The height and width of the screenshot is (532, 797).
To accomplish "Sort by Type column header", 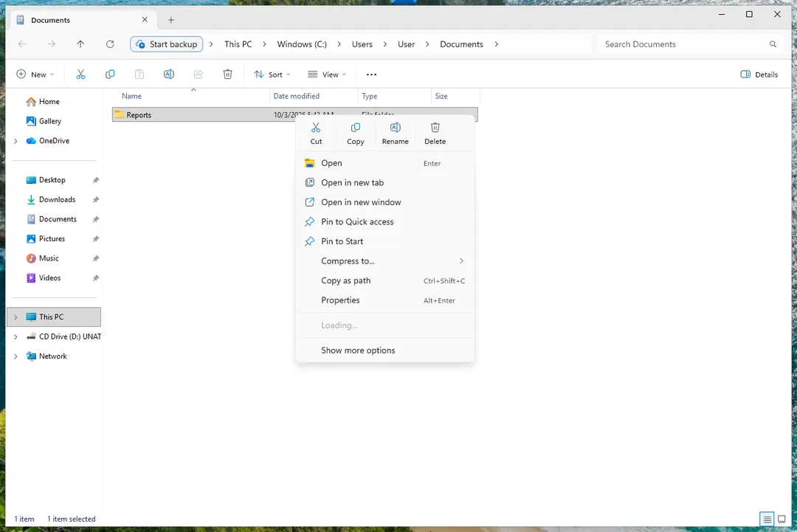I will (394, 96).
